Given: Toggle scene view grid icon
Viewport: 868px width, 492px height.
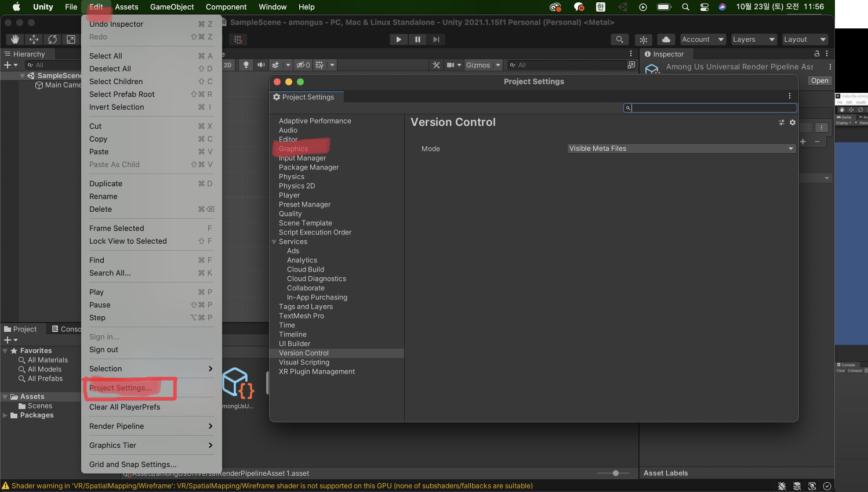Looking at the screenshot, I should (319, 65).
